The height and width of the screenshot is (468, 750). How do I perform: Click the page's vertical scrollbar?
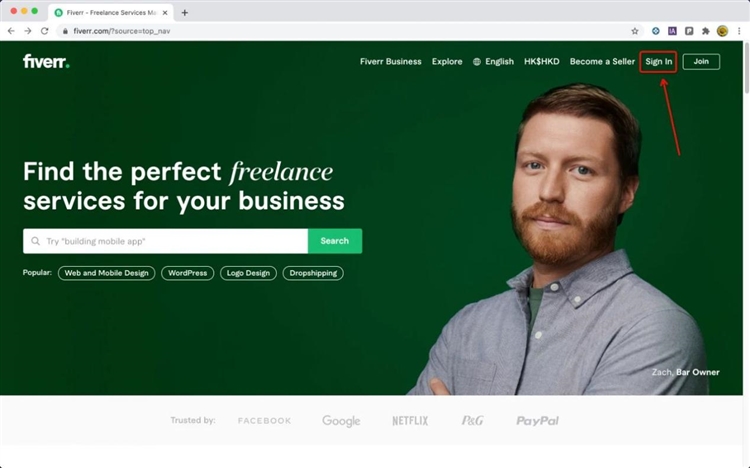click(x=747, y=67)
